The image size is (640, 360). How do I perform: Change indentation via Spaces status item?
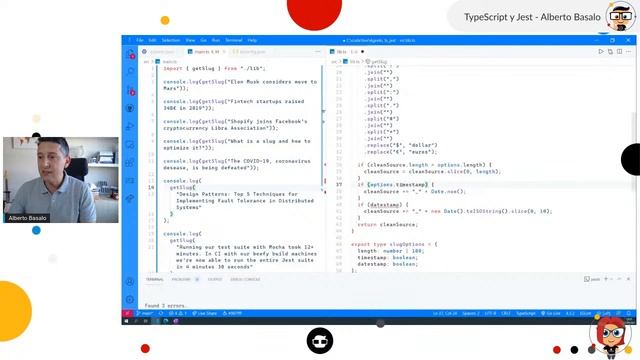471,313
